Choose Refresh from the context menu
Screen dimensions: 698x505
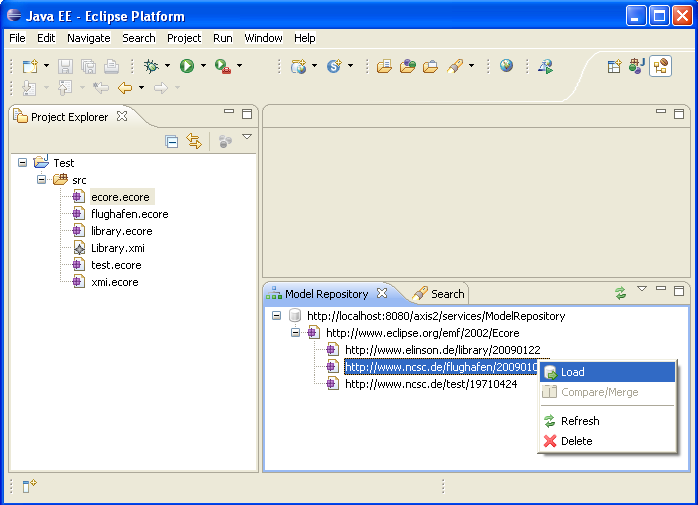tap(607, 421)
